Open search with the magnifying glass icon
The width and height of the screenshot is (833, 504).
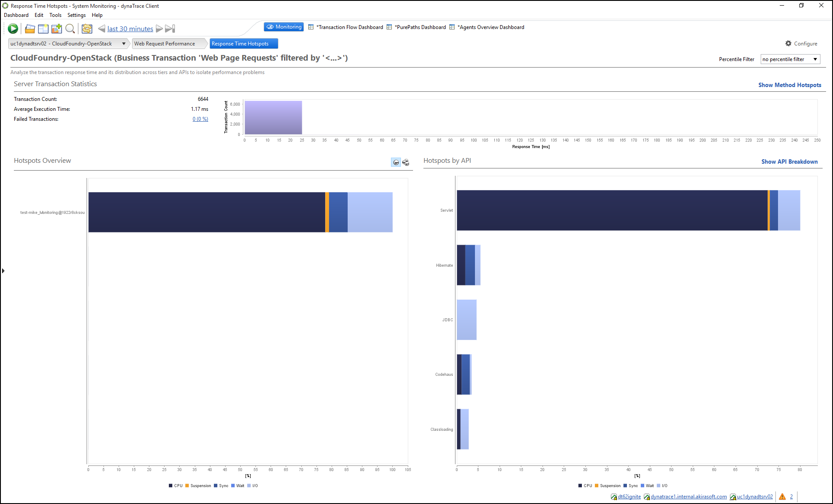click(x=70, y=29)
